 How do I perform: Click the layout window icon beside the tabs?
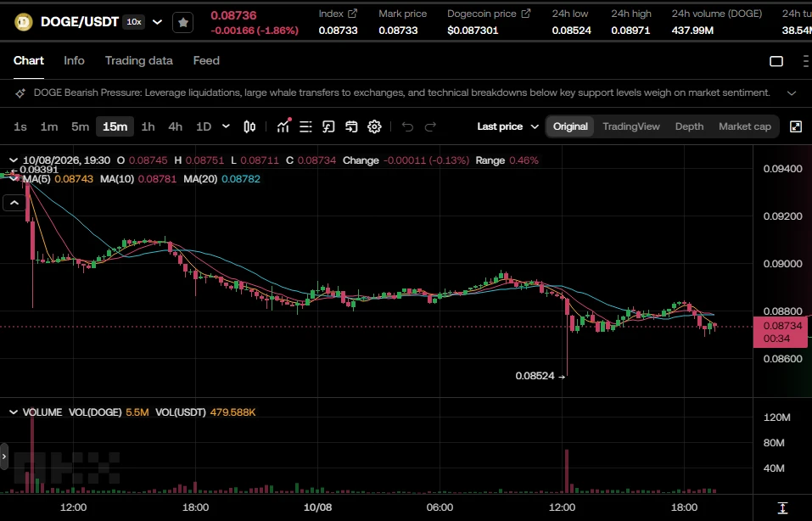[x=776, y=61]
